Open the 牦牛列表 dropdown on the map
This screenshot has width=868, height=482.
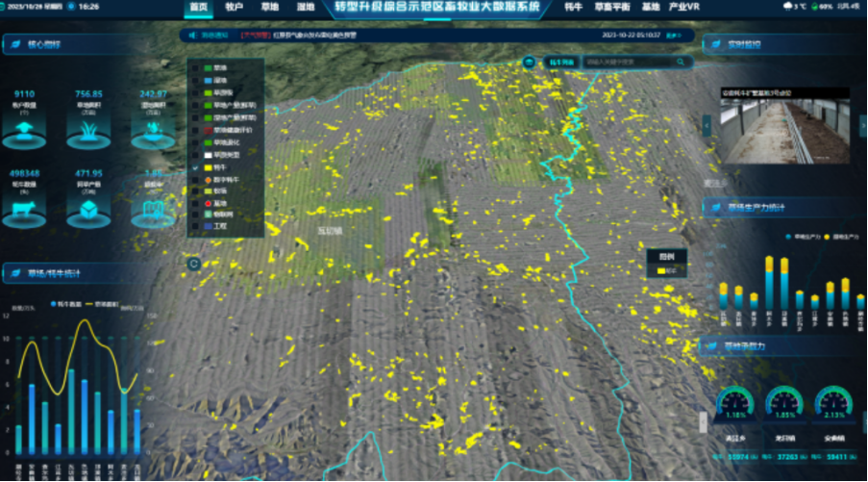coord(561,63)
